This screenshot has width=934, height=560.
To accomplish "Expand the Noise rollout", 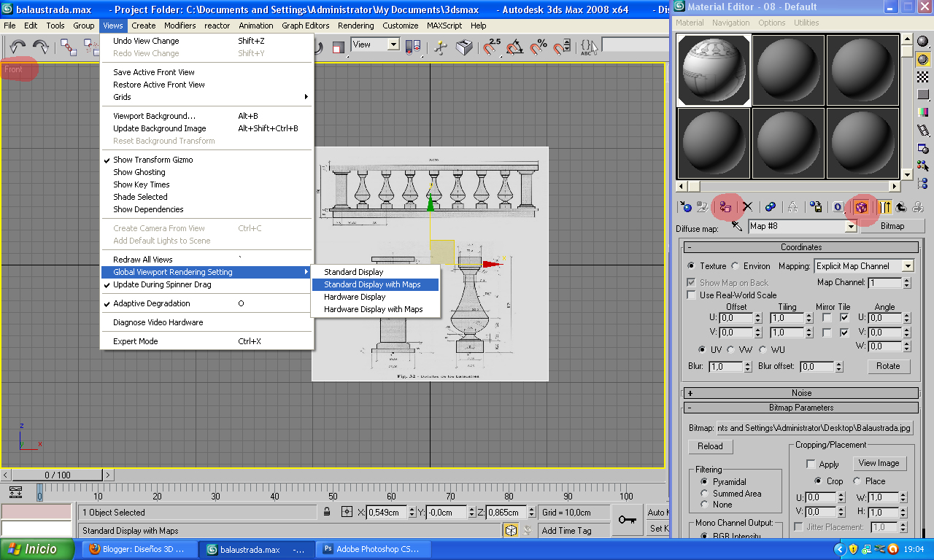I will (801, 393).
